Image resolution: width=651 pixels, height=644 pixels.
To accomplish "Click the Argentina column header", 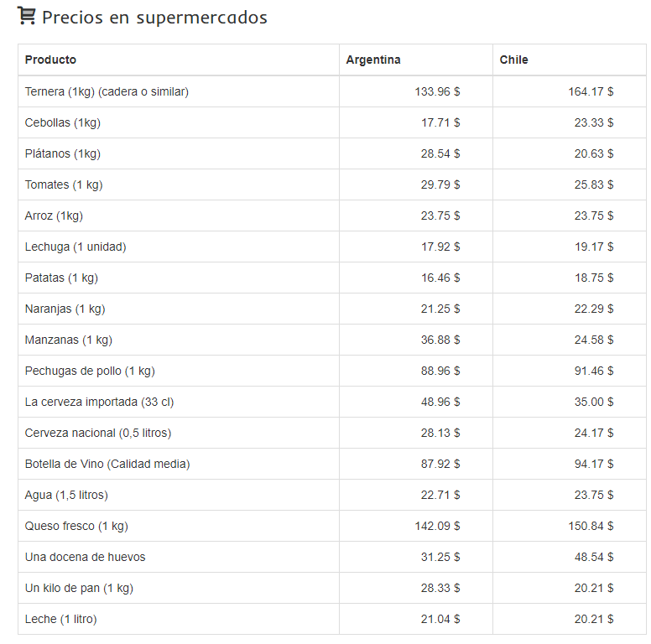I will [x=373, y=60].
